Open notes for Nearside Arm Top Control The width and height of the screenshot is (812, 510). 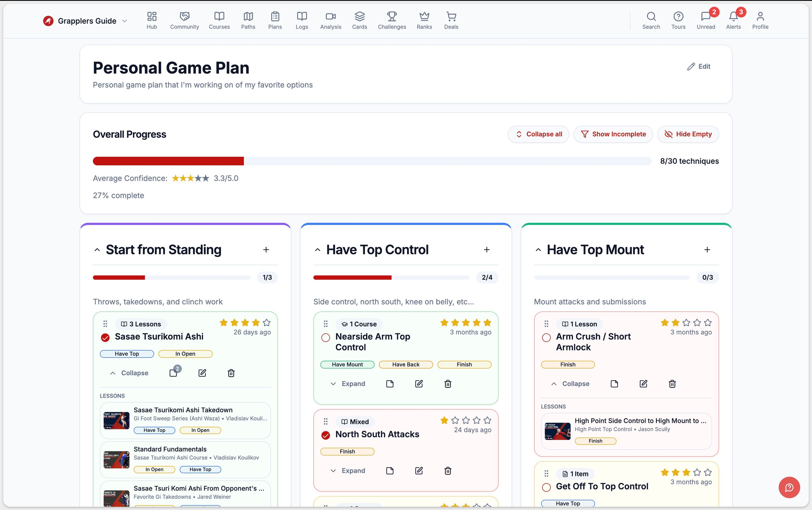(x=390, y=384)
